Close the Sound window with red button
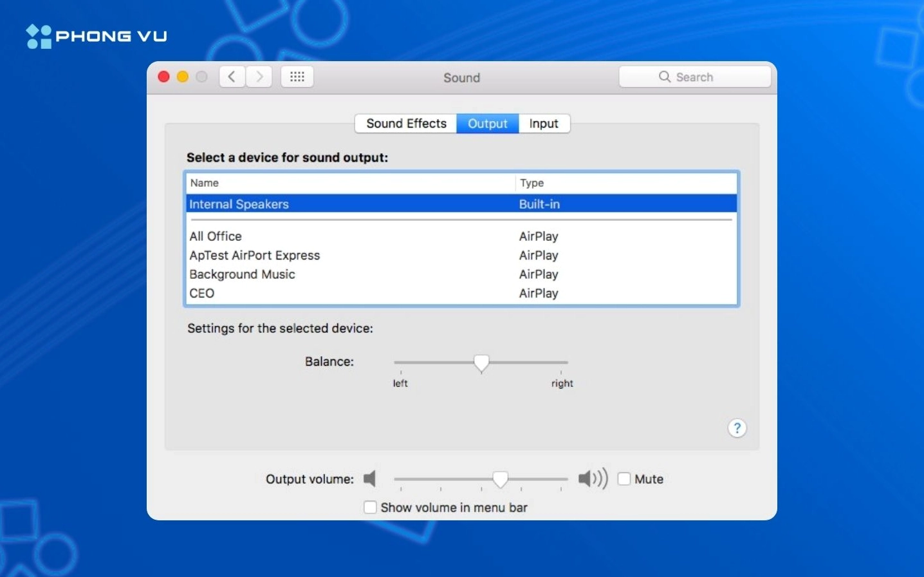924x577 pixels. pyautogui.click(x=163, y=77)
